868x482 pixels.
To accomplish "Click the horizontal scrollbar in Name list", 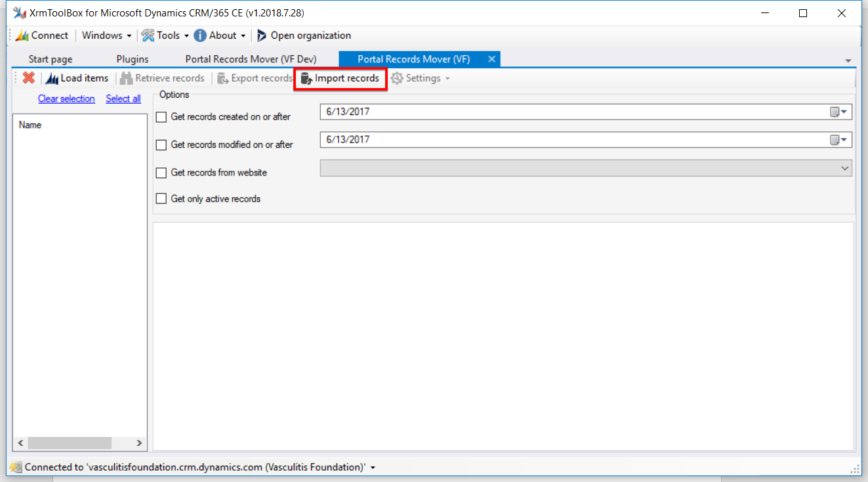I will [79, 443].
